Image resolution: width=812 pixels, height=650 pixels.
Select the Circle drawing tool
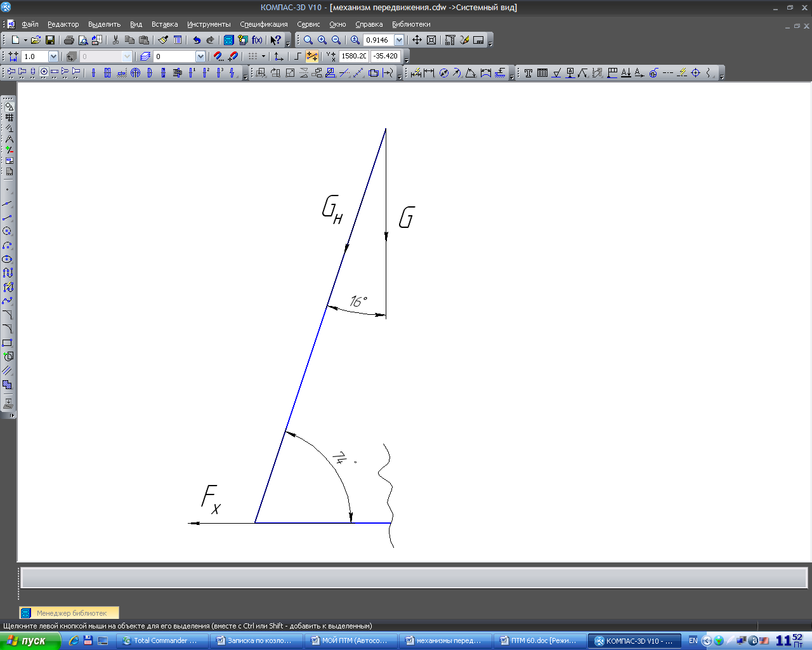(8, 232)
